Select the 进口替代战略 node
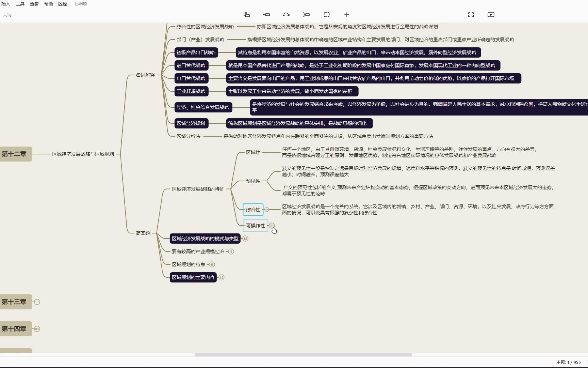 [191, 65]
